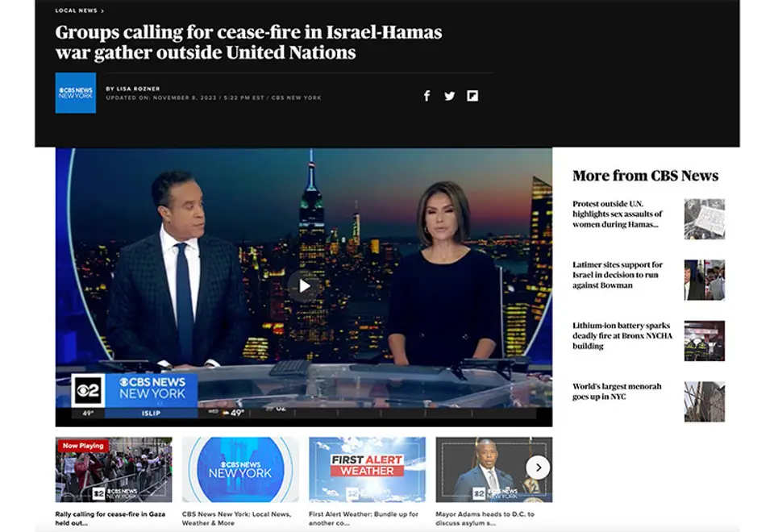Select thumbnail for U.N. protest story

705,219
